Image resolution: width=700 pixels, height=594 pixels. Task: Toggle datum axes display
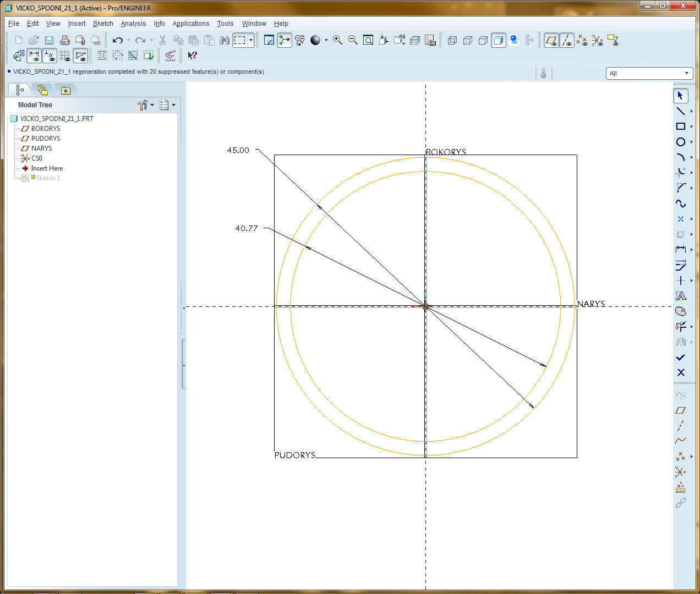pyautogui.click(x=567, y=40)
